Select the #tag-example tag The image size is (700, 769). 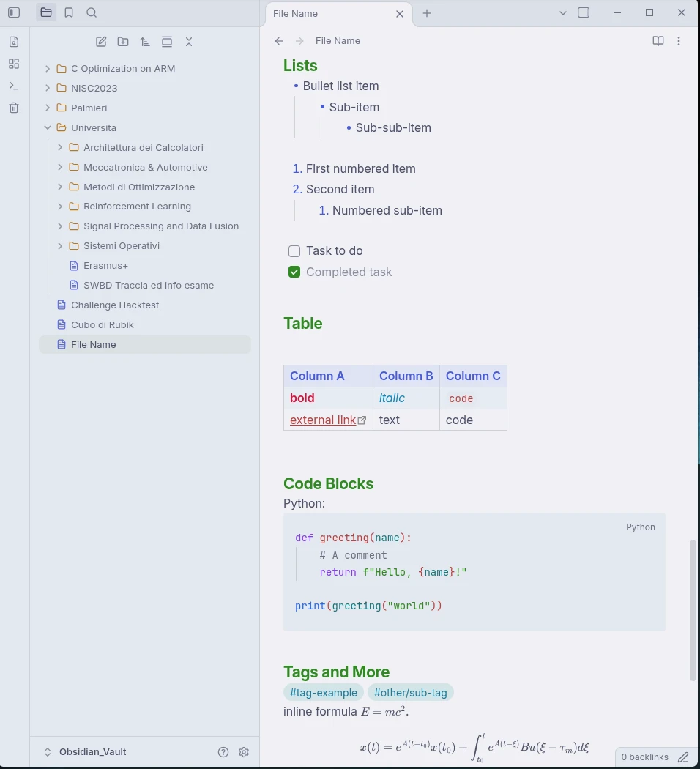point(324,693)
